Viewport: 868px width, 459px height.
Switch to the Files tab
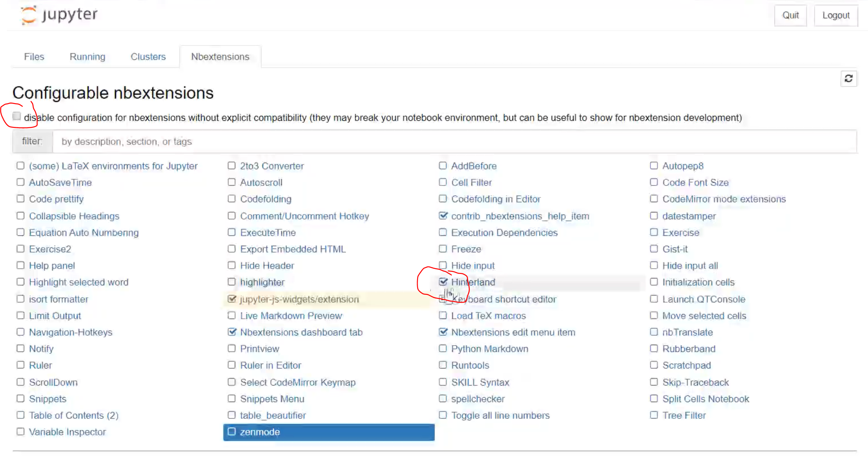(34, 57)
